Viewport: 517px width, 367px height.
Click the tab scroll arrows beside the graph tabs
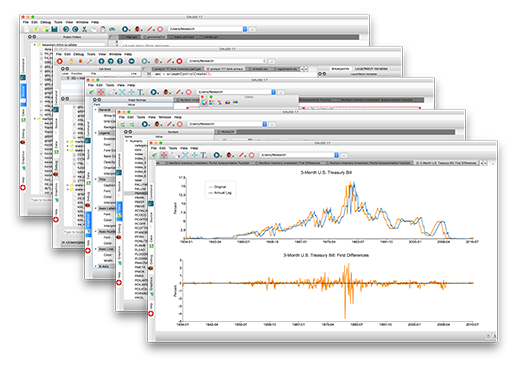pos(483,163)
